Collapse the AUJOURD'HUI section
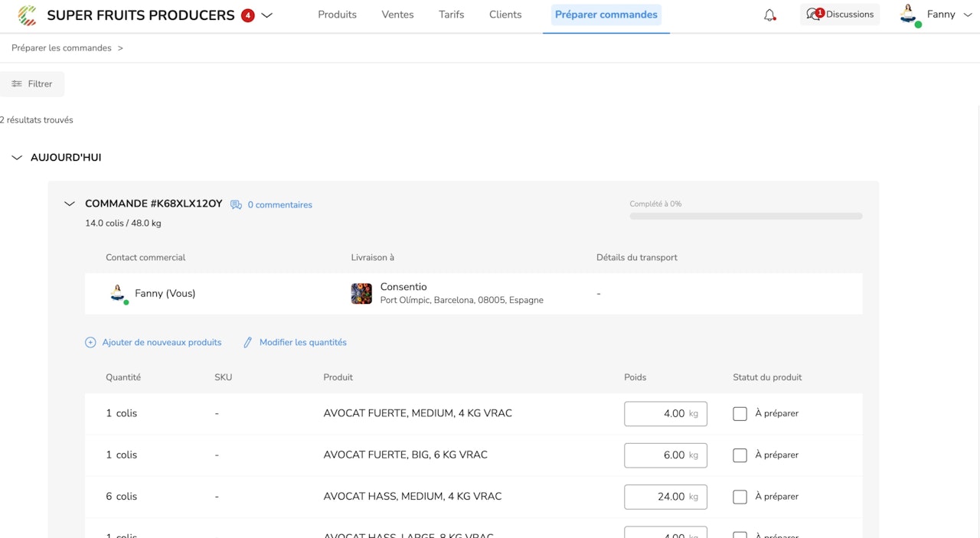The width and height of the screenshot is (980, 538). point(17,158)
